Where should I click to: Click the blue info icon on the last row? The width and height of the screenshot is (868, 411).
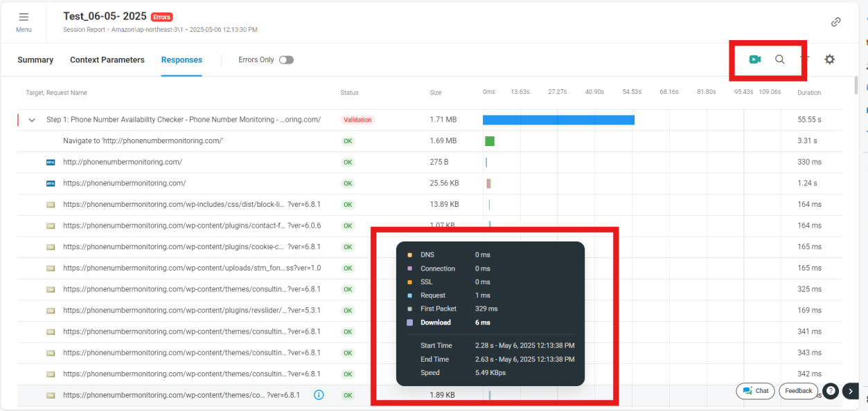click(319, 395)
